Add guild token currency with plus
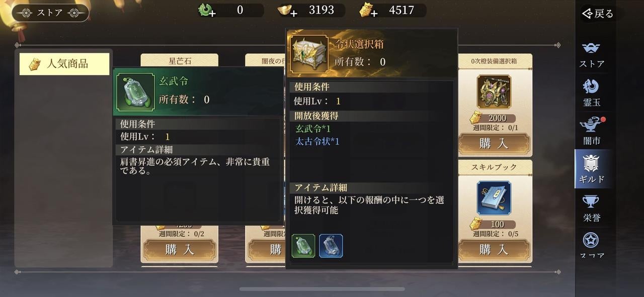Image resolution: width=644 pixels, height=297 pixels. coord(370,10)
